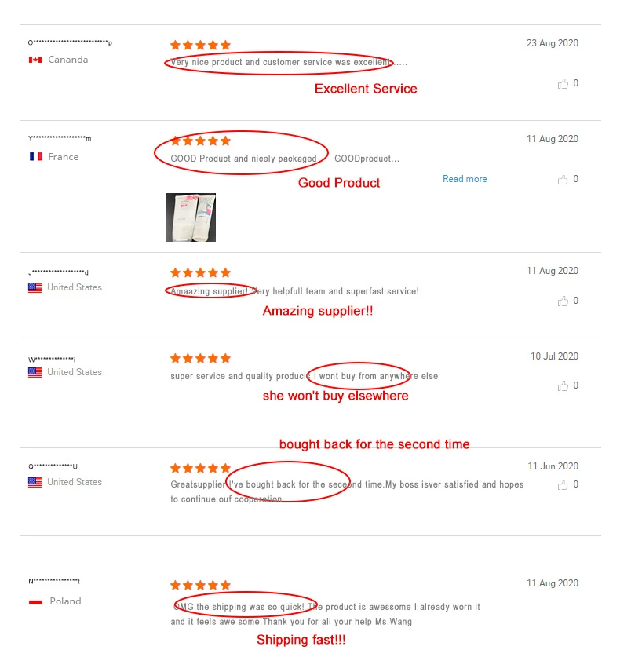The image size is (620, 672).
Task: Click the Poland flag icon
Action: (35, 602)
